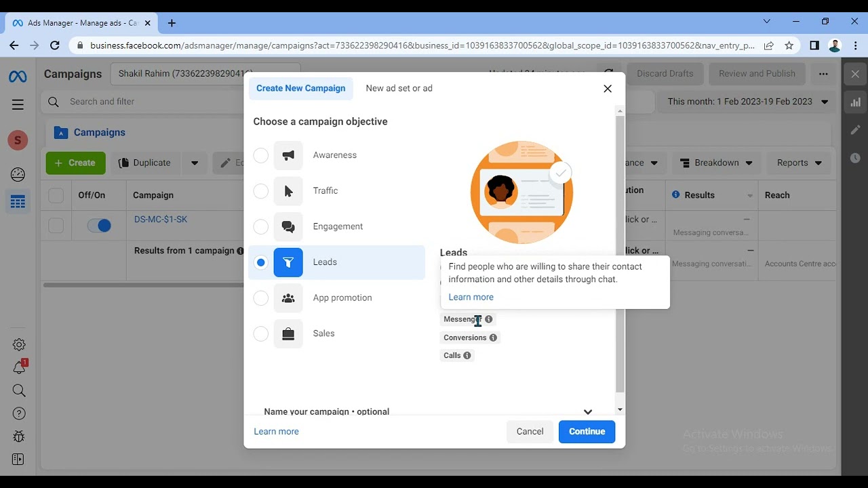Close the right side panel

click(x=855, y=74)
